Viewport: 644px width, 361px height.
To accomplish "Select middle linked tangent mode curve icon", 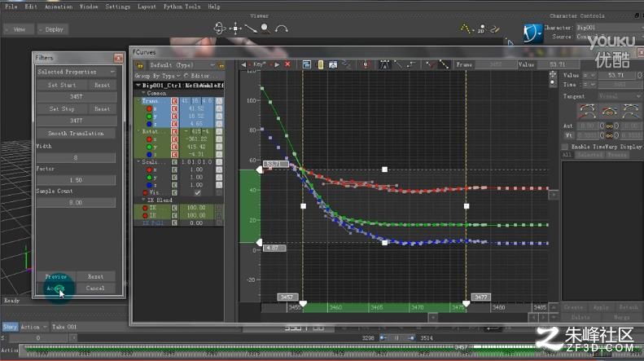I will click(609, 111).
